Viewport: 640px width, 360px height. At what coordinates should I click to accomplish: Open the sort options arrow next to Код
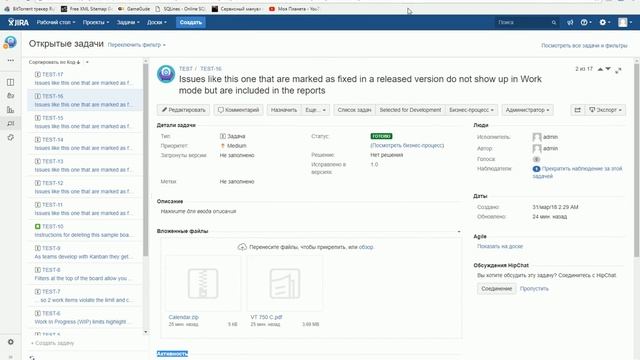coord(87,62)
